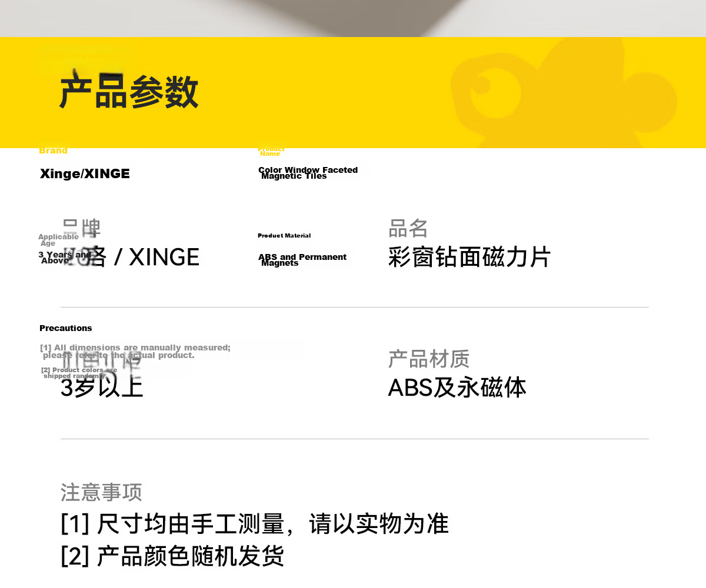Screen dimensions: 706x588
Task: Click the gray '品名' label
Action: point(408,228)
